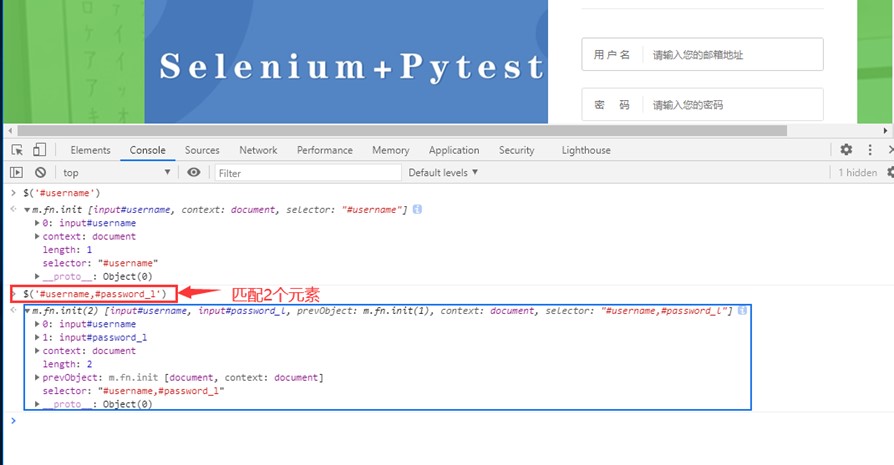Image resolution: width=894 pixels, height=465 pixels.
Task: Open the Application tab
Action: tap(454, 150)
